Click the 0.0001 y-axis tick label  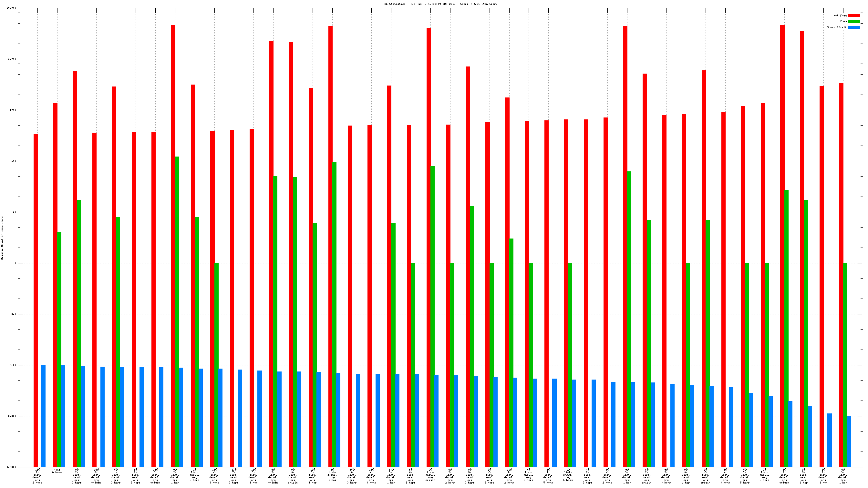11,467
